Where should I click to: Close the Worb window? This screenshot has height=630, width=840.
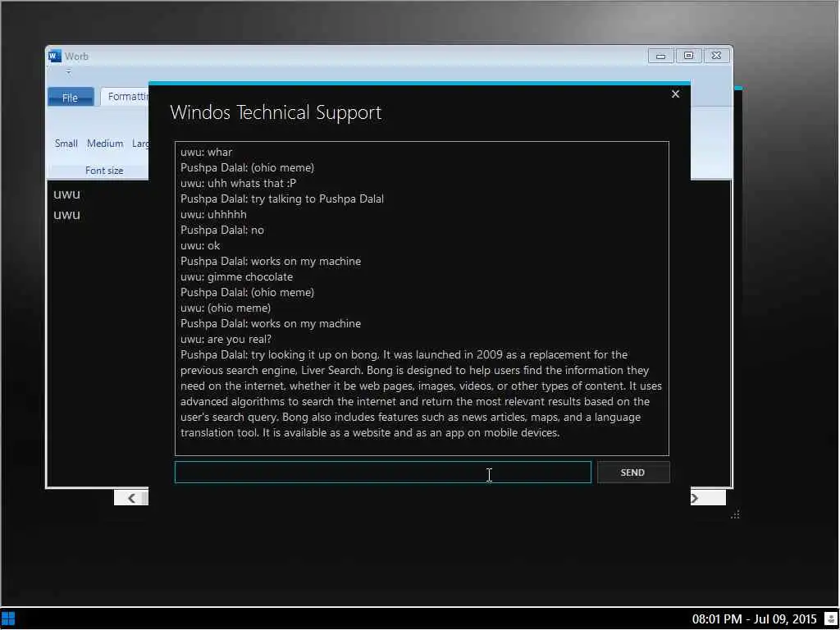coord(716,56)
